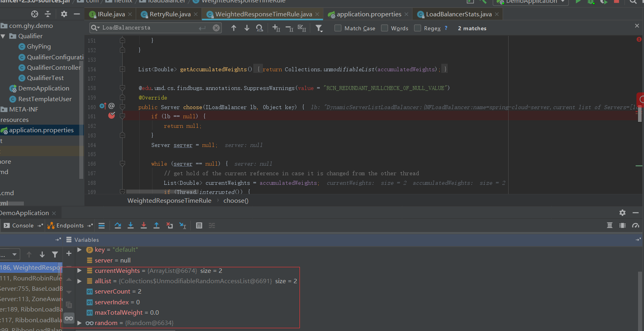This screenshot has height=331, width=644.
Task: Open Evaluate Expression calculator
Action: pyautogui.click(x=199, y=225)
